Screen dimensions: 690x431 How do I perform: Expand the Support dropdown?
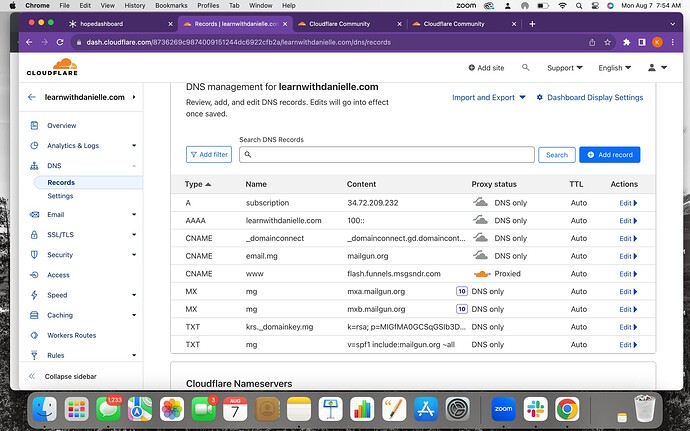[565, 68]
